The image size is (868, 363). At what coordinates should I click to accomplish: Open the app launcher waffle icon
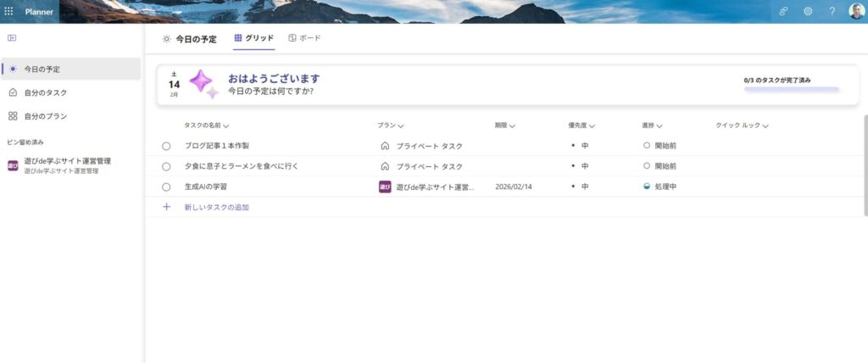coord(9,11)
